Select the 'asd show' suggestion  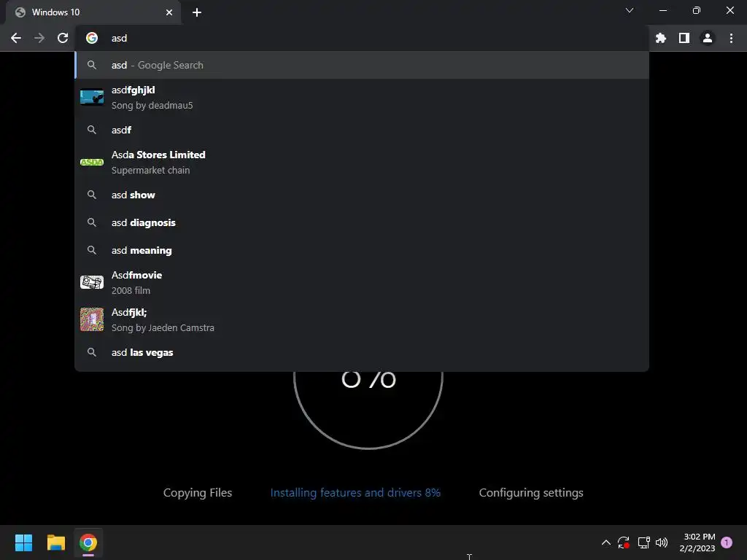pos(362,195)
